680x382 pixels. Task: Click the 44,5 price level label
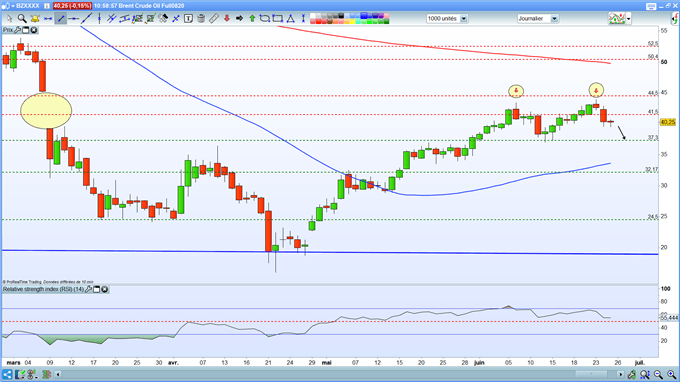pos(653,93)
